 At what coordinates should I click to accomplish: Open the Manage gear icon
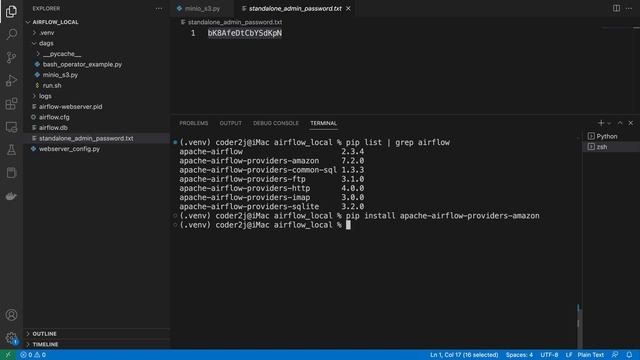[11, 338]
